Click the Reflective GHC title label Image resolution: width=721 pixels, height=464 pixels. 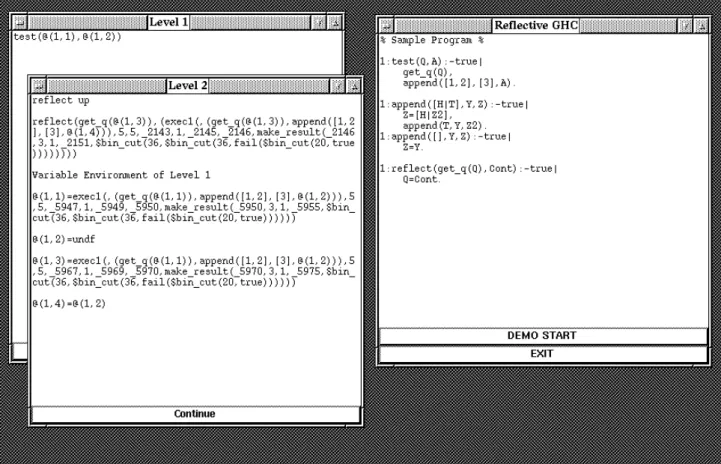tap(536, 25)
